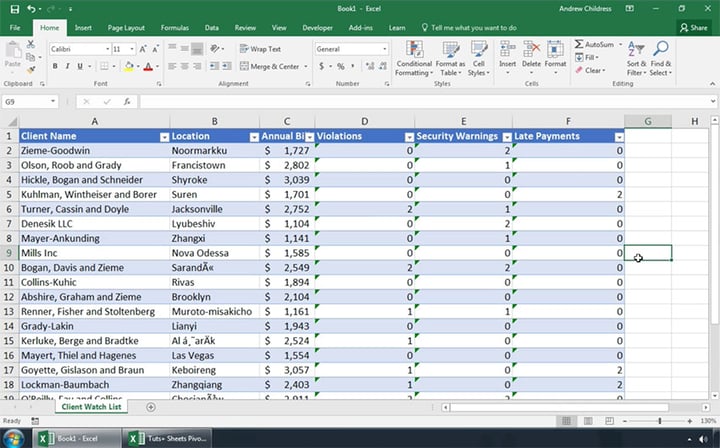Click Increase Font Size icon
720x448 pixels.
(143, 49)
